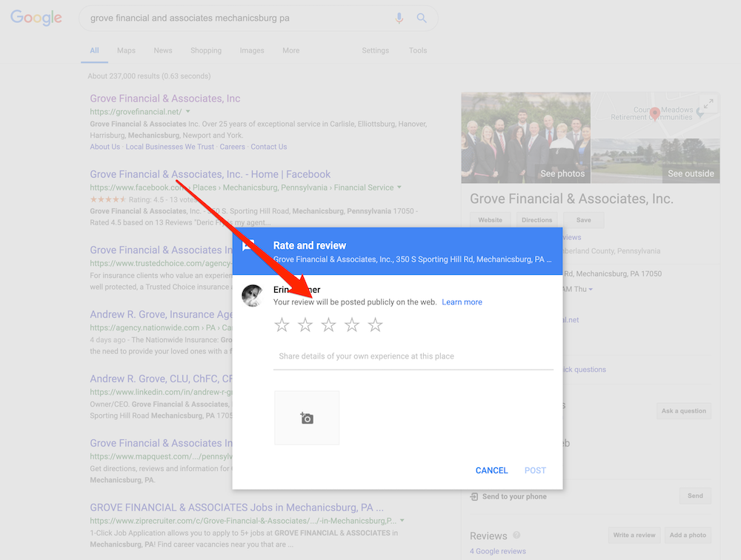
Task: Add a photo using the camera icon
Action: pos(307,419)
